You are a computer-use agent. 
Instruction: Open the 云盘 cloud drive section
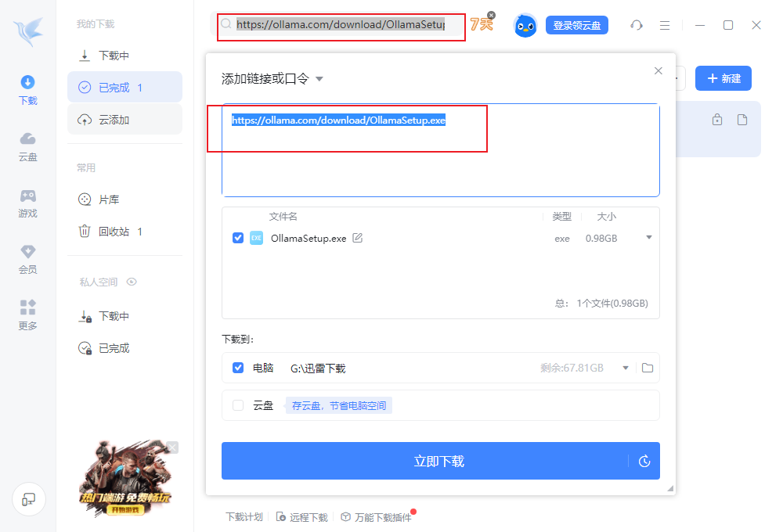28,147
